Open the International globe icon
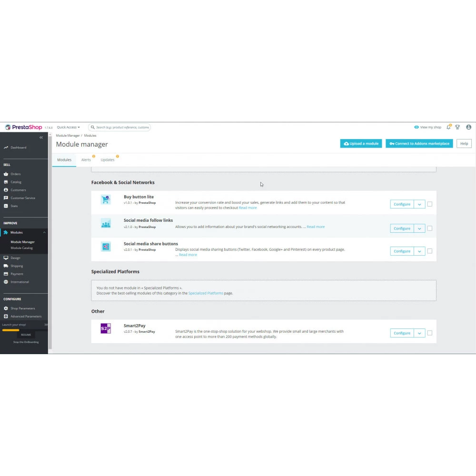476x476 pixels. (6, 282)
